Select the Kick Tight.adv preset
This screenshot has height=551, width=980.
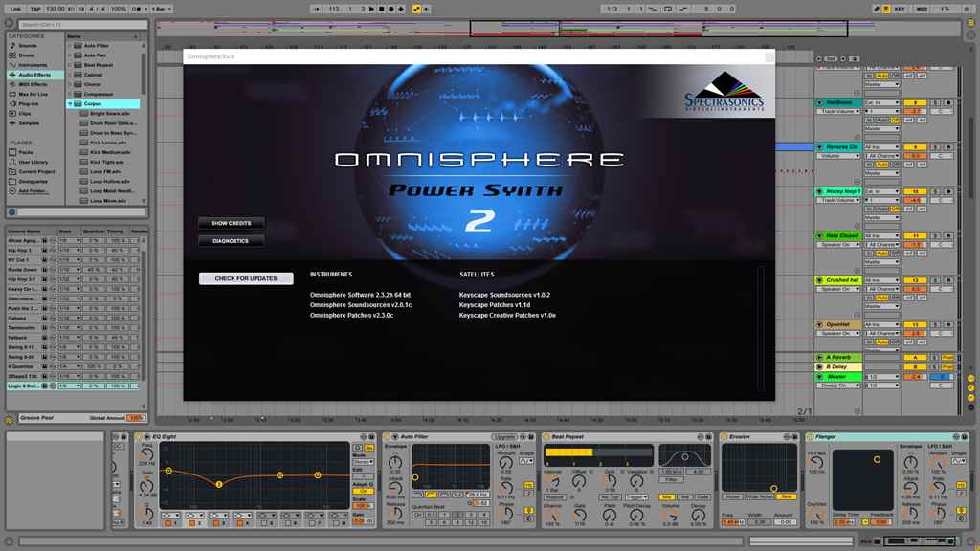[107, 162]
